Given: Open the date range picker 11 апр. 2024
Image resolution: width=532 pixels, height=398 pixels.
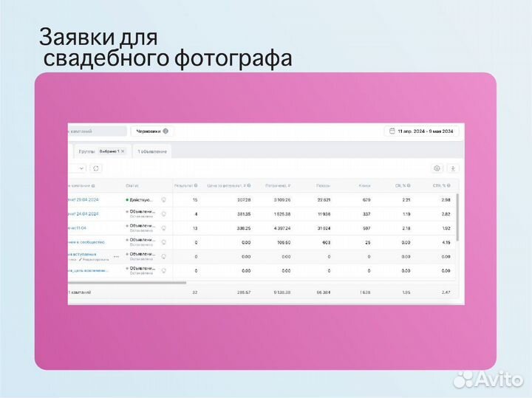Looking at the screenshot, I should [421, 131].
